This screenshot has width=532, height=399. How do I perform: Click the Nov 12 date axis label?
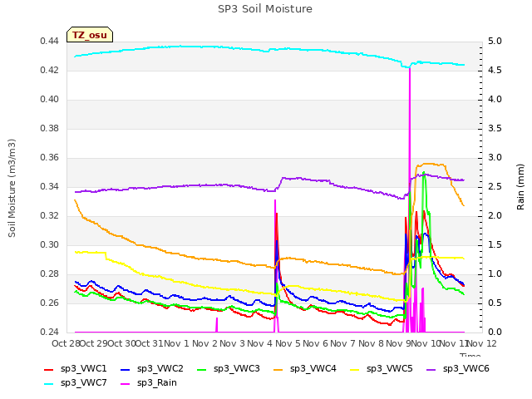point(482,344)
